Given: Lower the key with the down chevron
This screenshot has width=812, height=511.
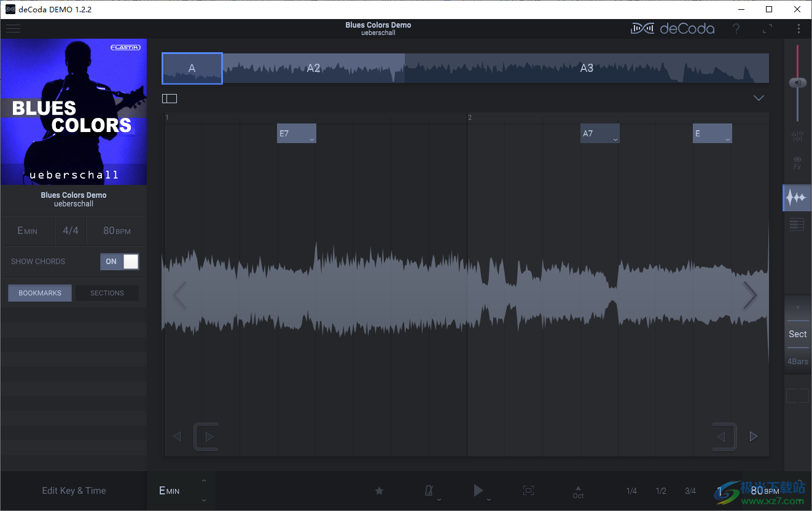Looking at the screenshot, I should point(204,500).
